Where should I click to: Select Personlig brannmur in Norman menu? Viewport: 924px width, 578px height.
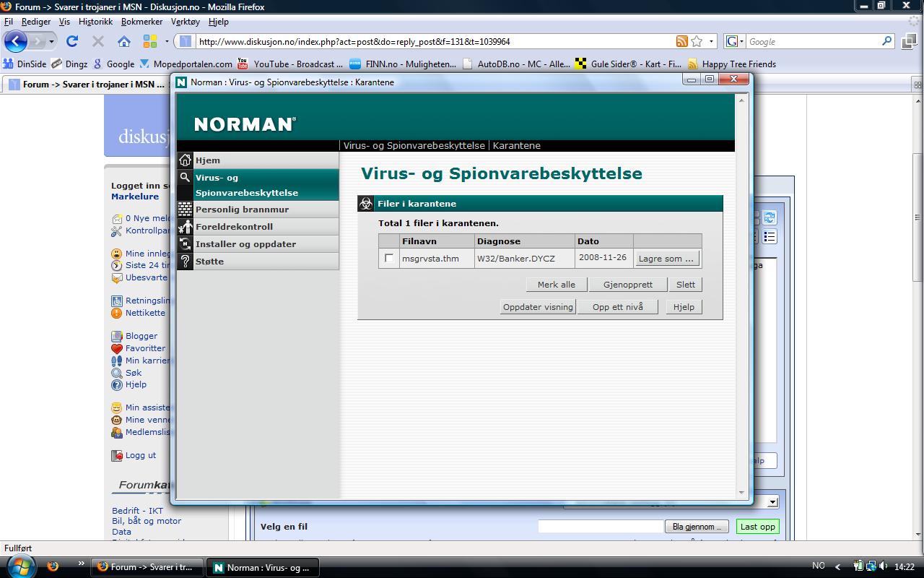[258, 209]
